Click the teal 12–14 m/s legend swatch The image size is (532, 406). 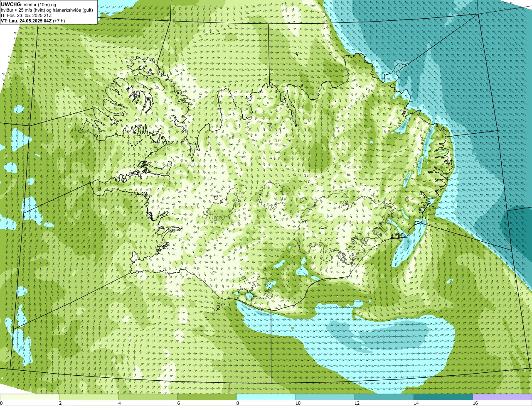[384, 397]
